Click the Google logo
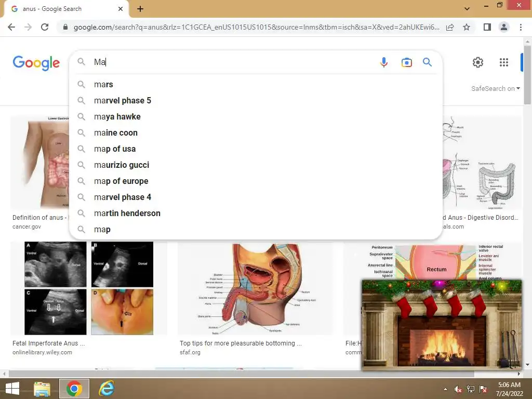Screen dimensions: 532x399 coord(36,63)
